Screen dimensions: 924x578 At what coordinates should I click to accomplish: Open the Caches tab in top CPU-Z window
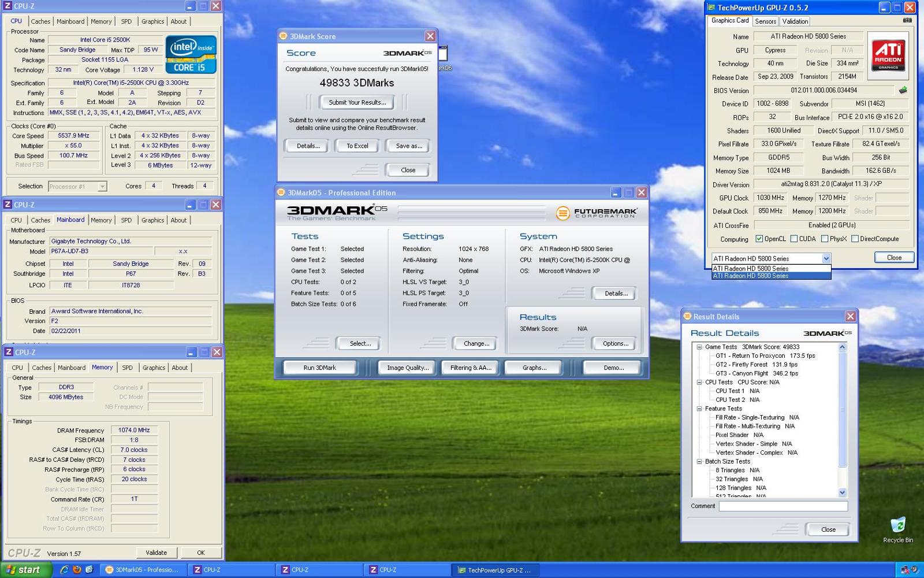click(x=40, y=21)
